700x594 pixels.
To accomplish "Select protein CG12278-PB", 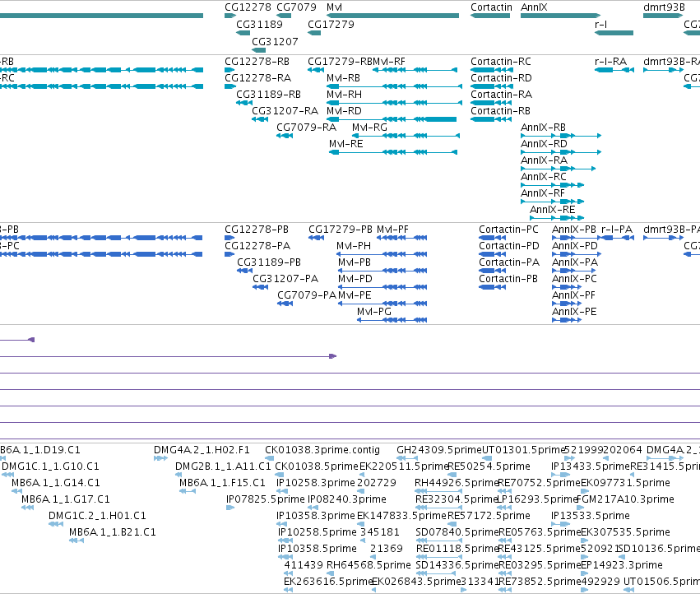I will [257, 229].
